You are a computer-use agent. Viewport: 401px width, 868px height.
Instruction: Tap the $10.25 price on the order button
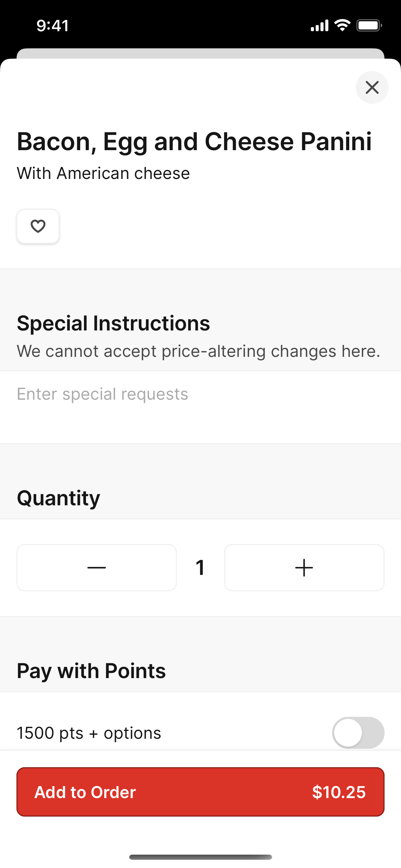[339, 792]
